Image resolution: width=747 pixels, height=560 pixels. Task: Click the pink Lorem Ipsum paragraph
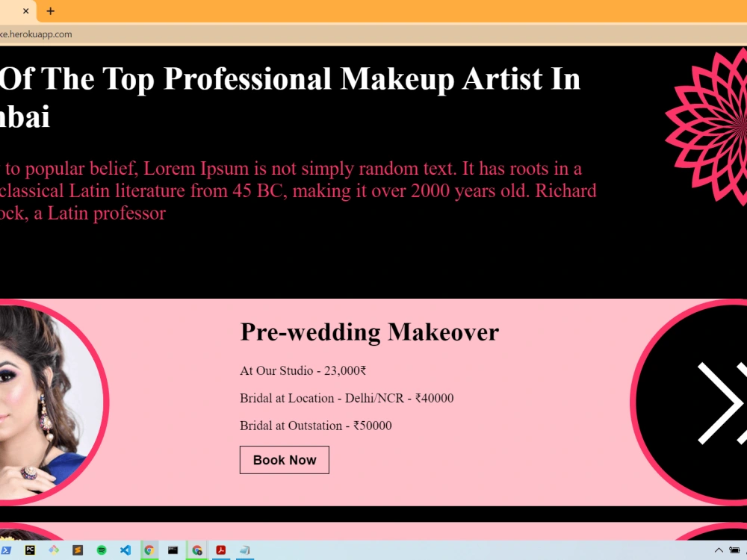click(298, 191)
